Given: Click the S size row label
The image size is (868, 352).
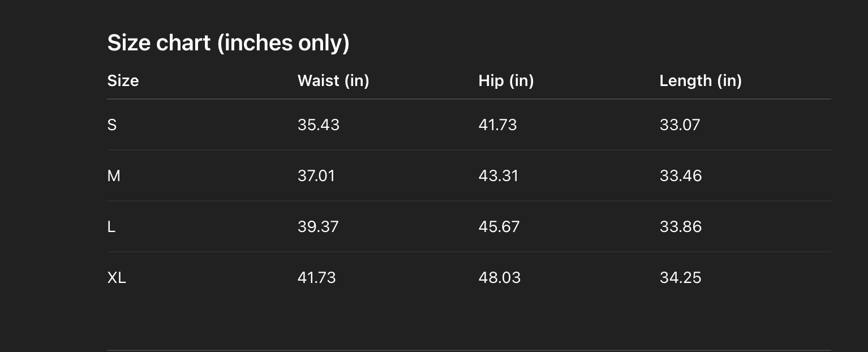Looking at the screenshot, I should pyautogui.click(x=112, y=125).
